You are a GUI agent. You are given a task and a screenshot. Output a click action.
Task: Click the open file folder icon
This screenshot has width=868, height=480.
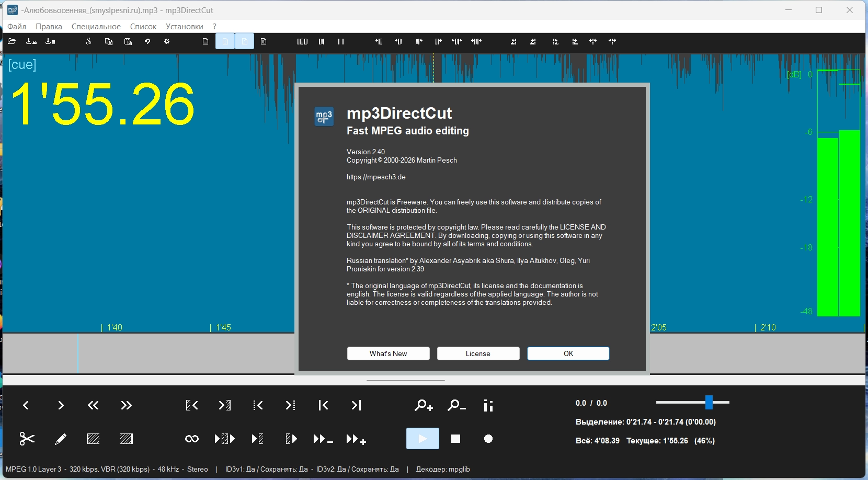click(x=12, y=41)
